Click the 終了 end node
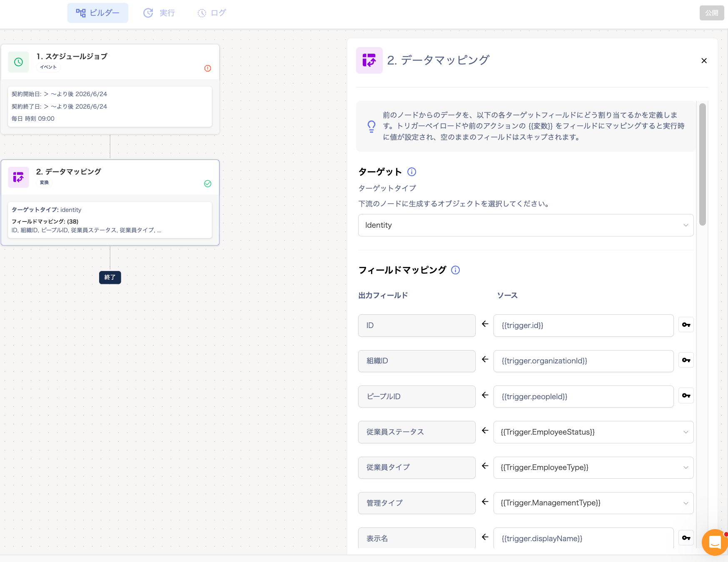The height and width of the screenshot is (562, 728). click(x=110, y=277)
